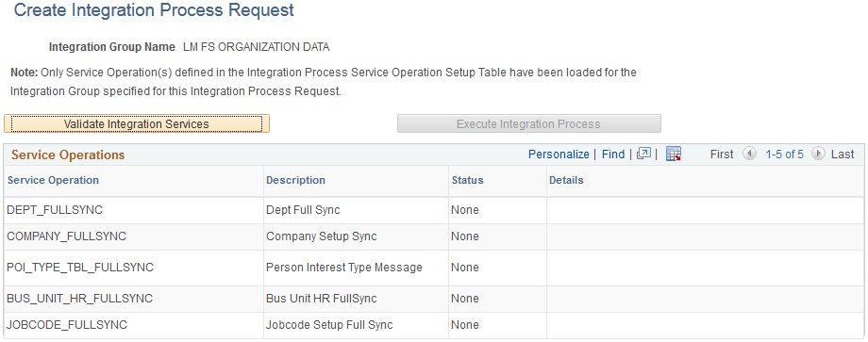Click the 1-5 of 5 row counter
868x342 pixels.
point(784,155)
